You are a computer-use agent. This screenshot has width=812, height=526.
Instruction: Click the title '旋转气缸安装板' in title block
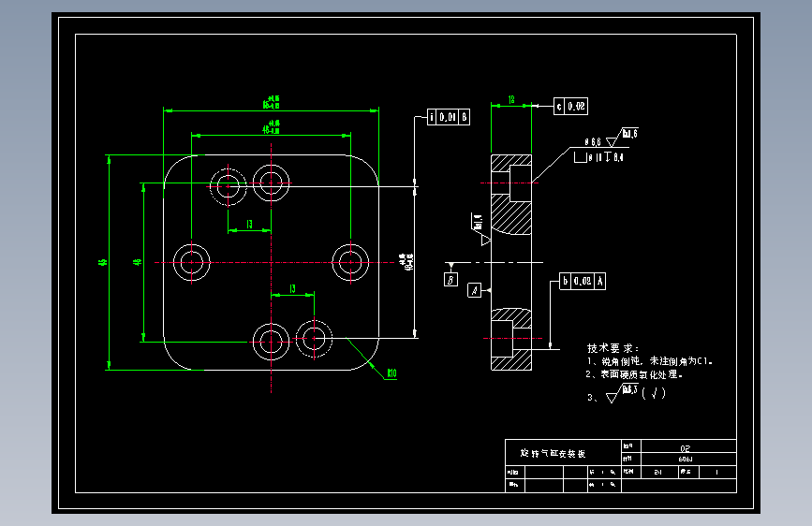coord(553,454)
